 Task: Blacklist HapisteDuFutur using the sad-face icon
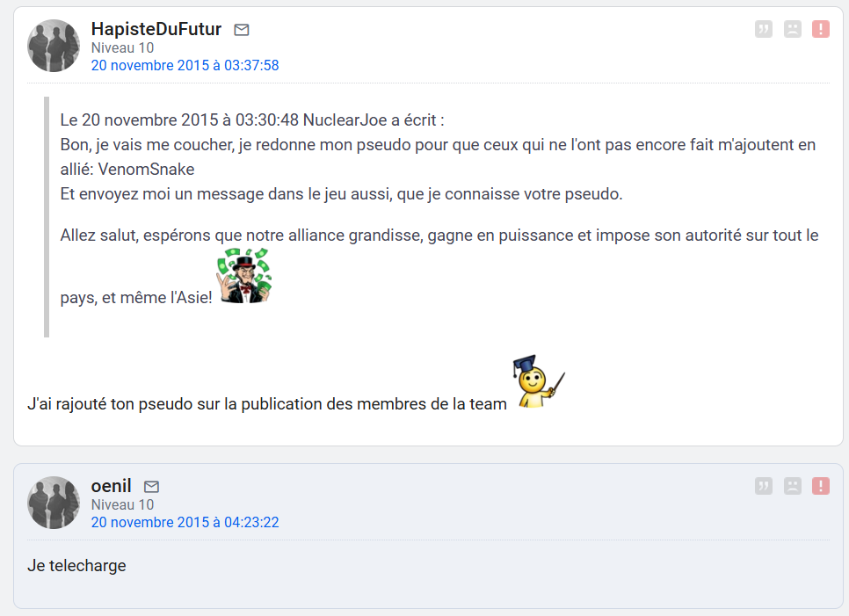(x=792, y=29)
